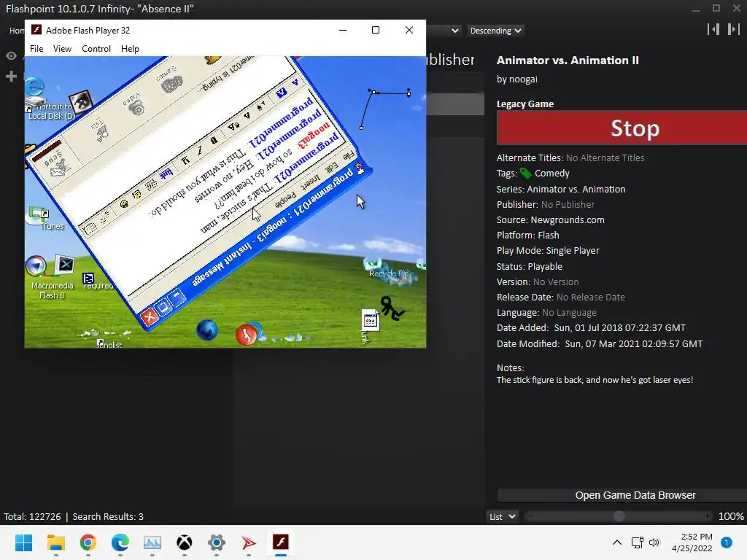Click the No Alternate Titles field
Viewport: 747px width, 560px height.
(605, 157)
